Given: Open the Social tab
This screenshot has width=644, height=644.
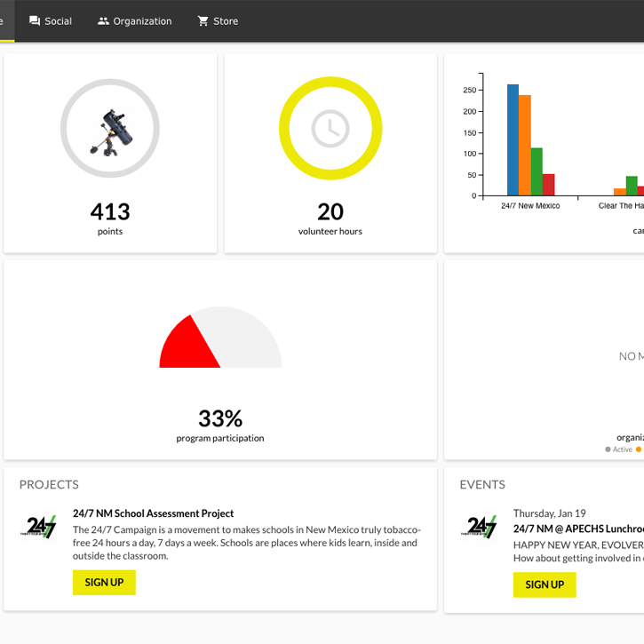Looking at the screenshot, I should [x=51, y=21].
